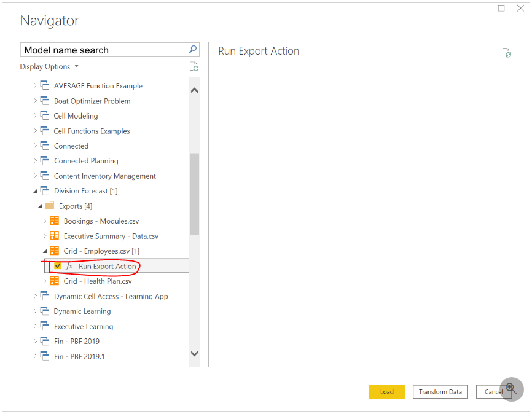
Task: Click Grid - Employees.csv table icon
Action: (54, 251)
